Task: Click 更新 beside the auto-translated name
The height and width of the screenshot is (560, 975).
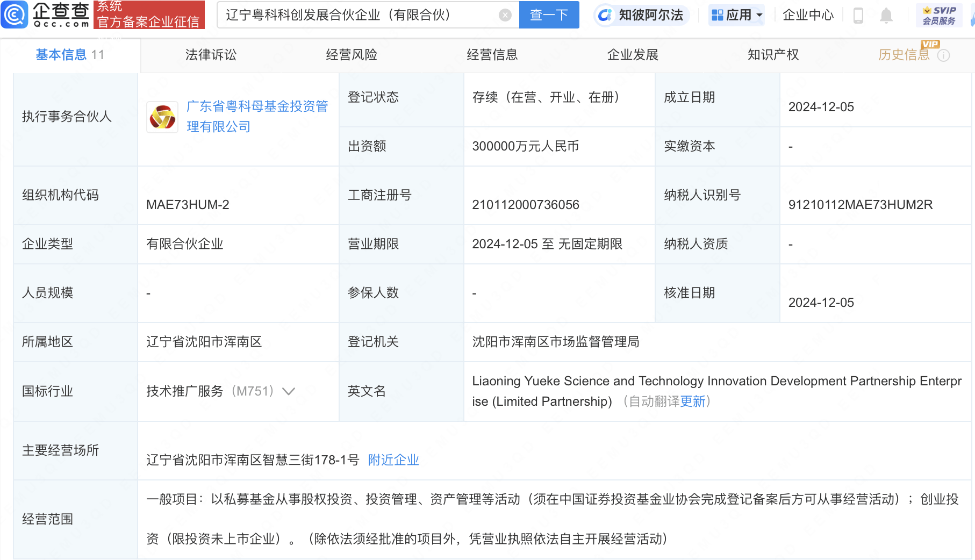Action: [x=693, y=401]
